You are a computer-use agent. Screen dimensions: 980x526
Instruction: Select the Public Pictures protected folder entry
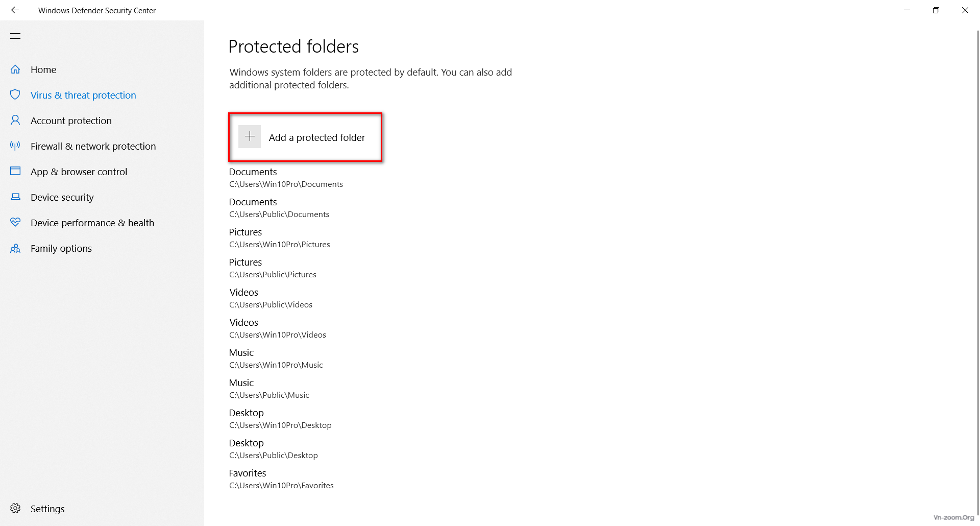(273, 268)
